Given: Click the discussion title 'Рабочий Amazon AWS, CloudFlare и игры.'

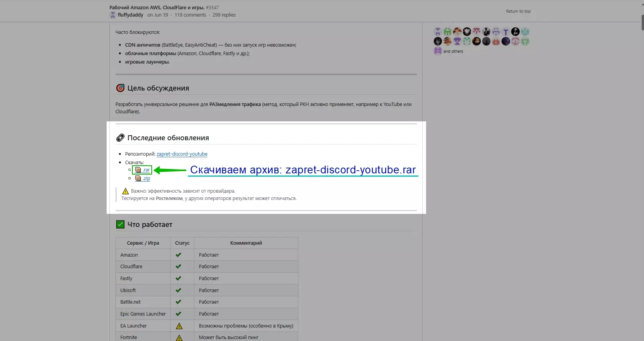Looking at the screenshot, I should (x=157, y=7).
